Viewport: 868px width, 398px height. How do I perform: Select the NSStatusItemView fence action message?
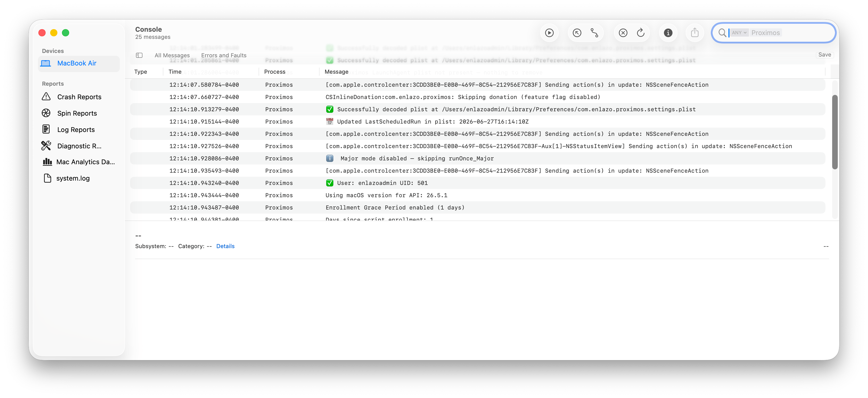pyautogui.click(x=478, y=146)
